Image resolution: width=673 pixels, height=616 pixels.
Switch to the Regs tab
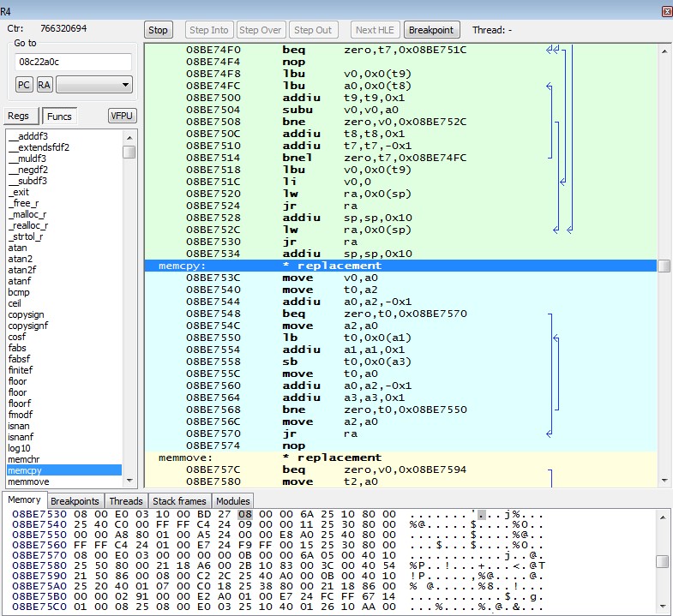[x=20, y=117]
